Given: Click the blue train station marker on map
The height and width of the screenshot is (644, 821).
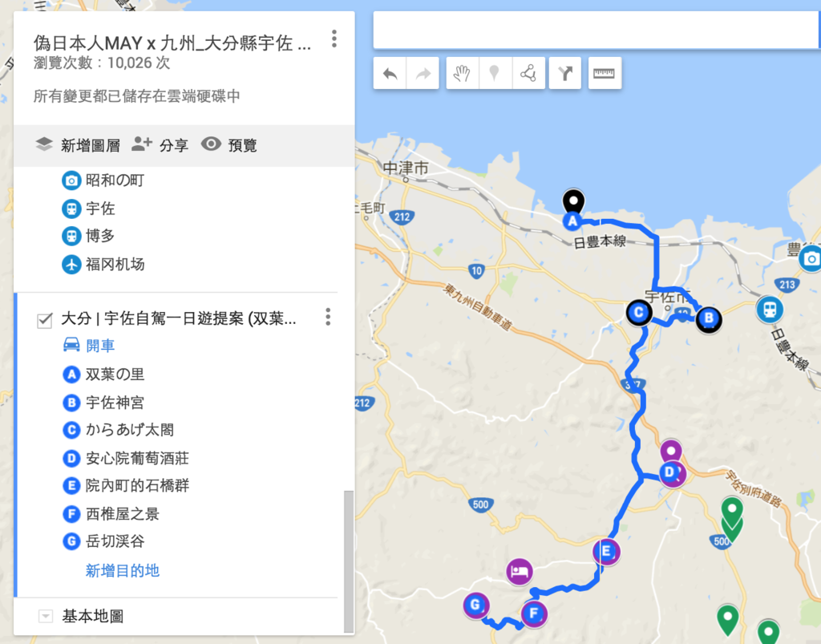Looking at the screenshot, I should (x=770, y=310).
